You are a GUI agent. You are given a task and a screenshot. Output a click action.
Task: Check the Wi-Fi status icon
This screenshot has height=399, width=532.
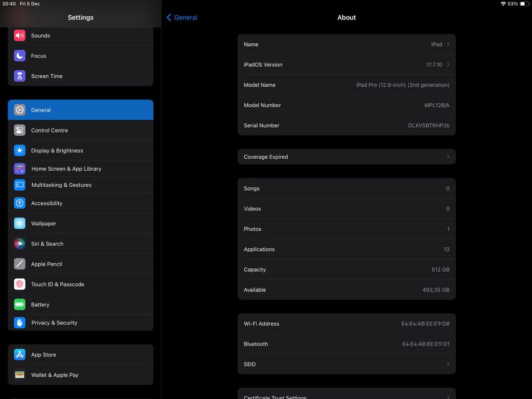click(x=503, y=4)
